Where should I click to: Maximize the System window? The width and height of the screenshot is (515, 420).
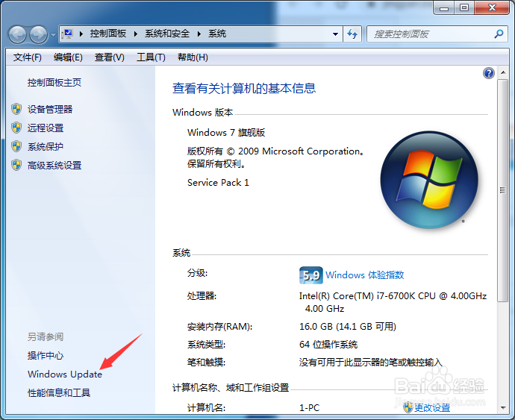pos(464,8)
